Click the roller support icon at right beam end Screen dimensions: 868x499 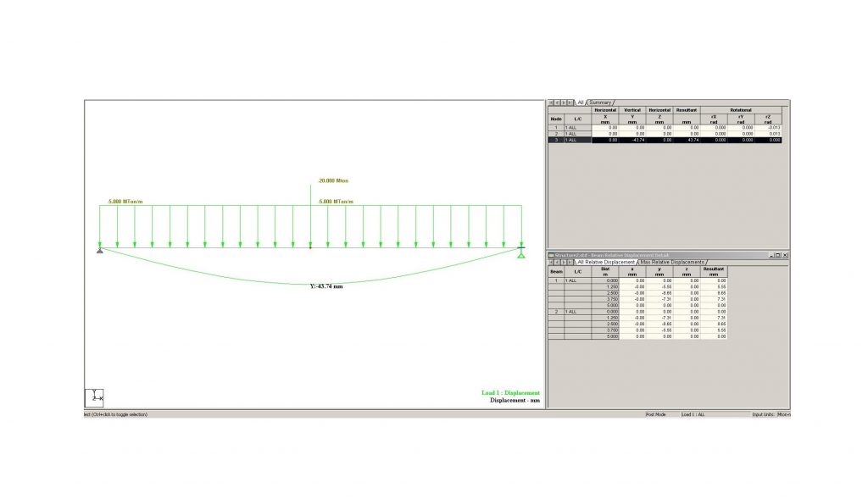click(x=520, y=248)
